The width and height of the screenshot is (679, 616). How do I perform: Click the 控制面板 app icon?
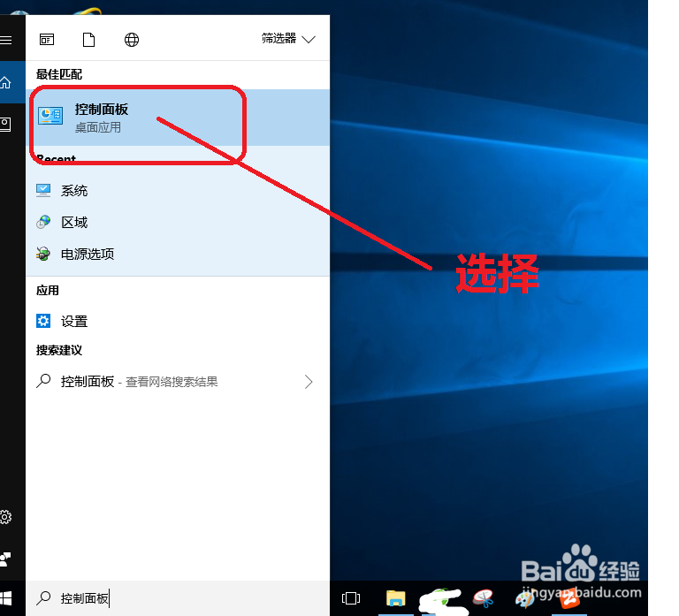[50, 116]
